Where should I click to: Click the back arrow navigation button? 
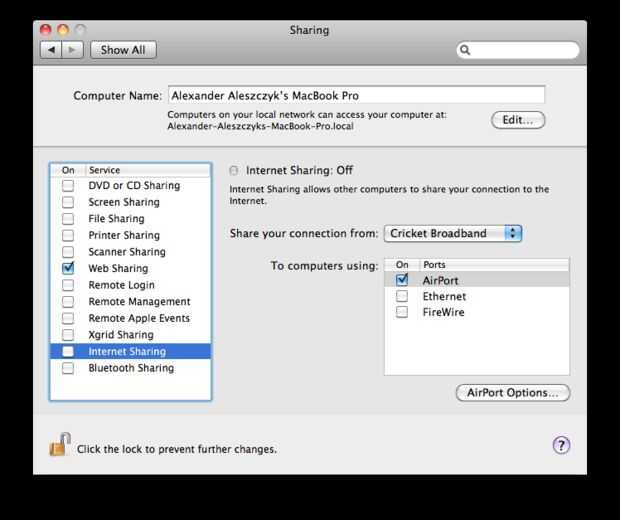pyautogui.click(x=51, y=50)
